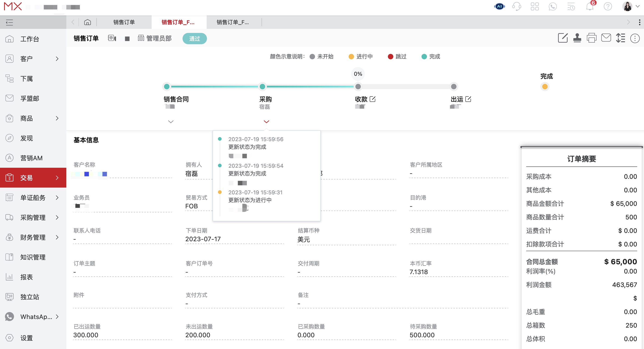This screenshot has height=349, width=644.
Task: Click the 通过 status button
Action: [x=195, y=39]
